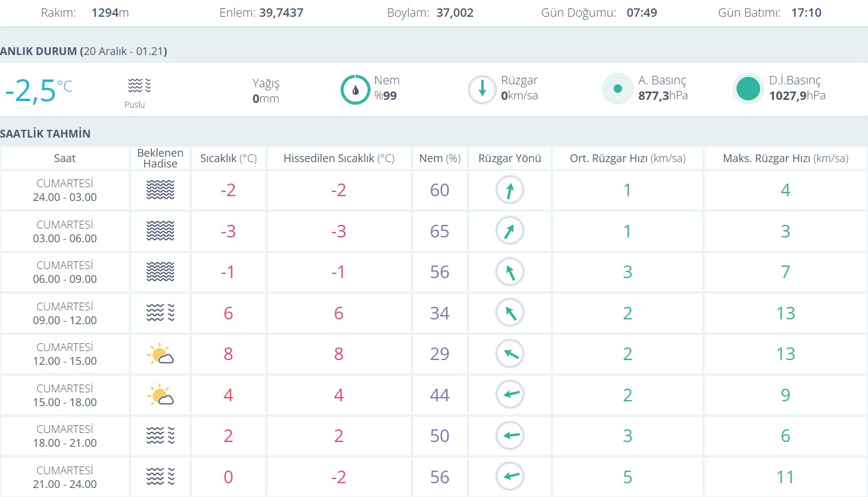Click the Puslu haze icon in current conditions

click(x=139, y=86)
